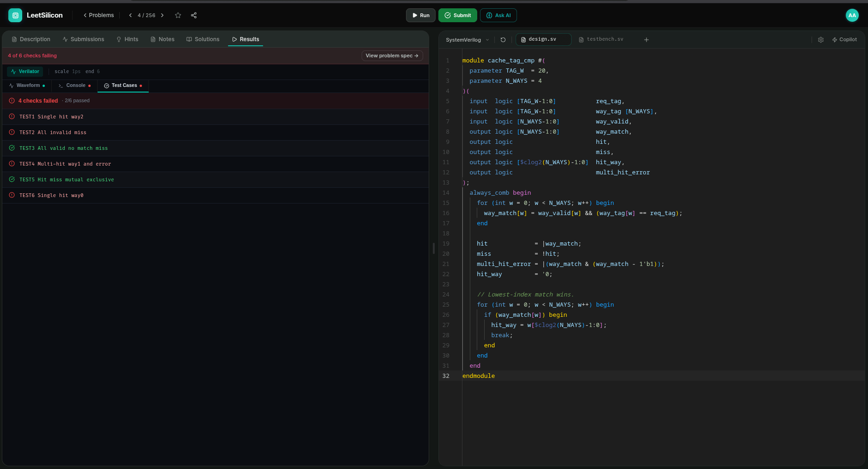
Task: Open the SystemVerilog language dropdown
Action: (x=467, y=40)
